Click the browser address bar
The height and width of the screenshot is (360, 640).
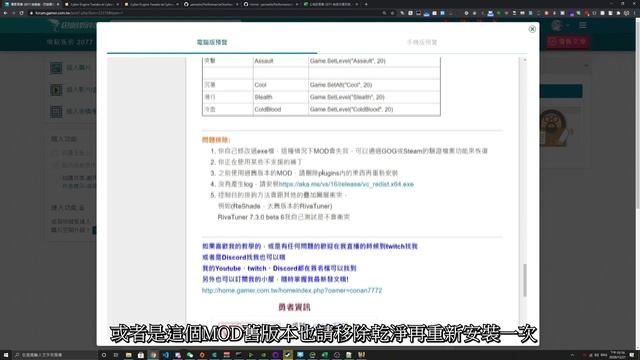pyautogui.click(x=204, y=13)
